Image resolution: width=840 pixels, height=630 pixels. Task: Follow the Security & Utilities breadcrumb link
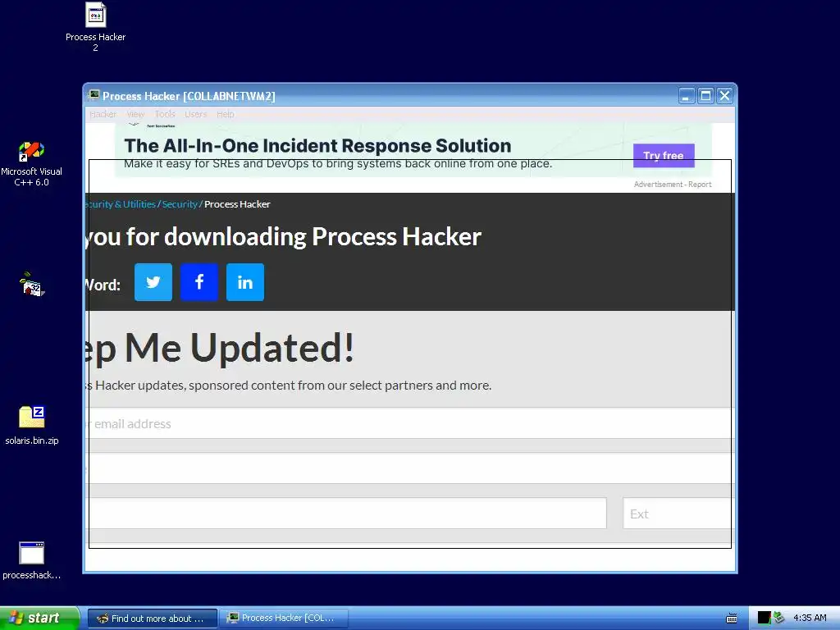point(121,204)
